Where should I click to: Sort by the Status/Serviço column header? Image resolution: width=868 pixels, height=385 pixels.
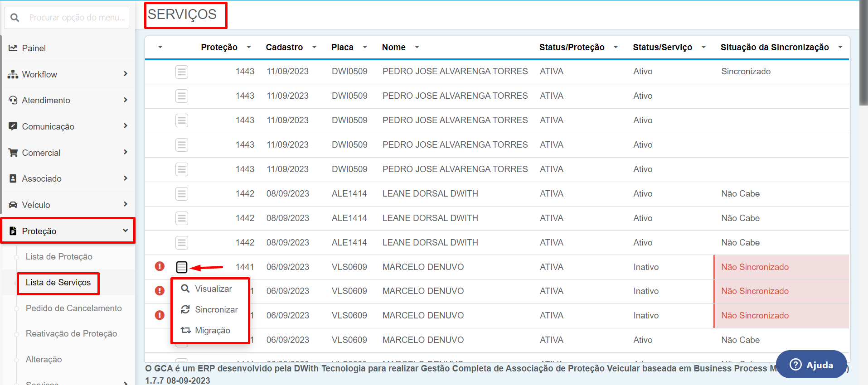pyautogui.click(x=663, y=47)
